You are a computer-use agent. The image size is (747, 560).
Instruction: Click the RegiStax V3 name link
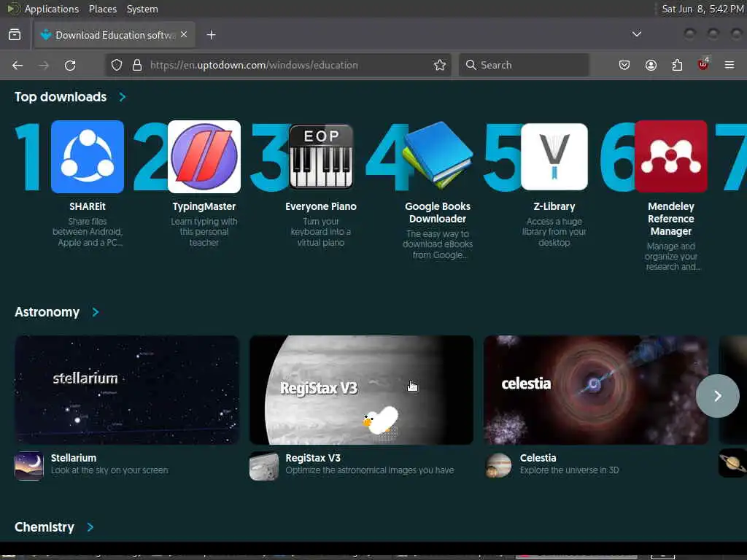point(313,458)
